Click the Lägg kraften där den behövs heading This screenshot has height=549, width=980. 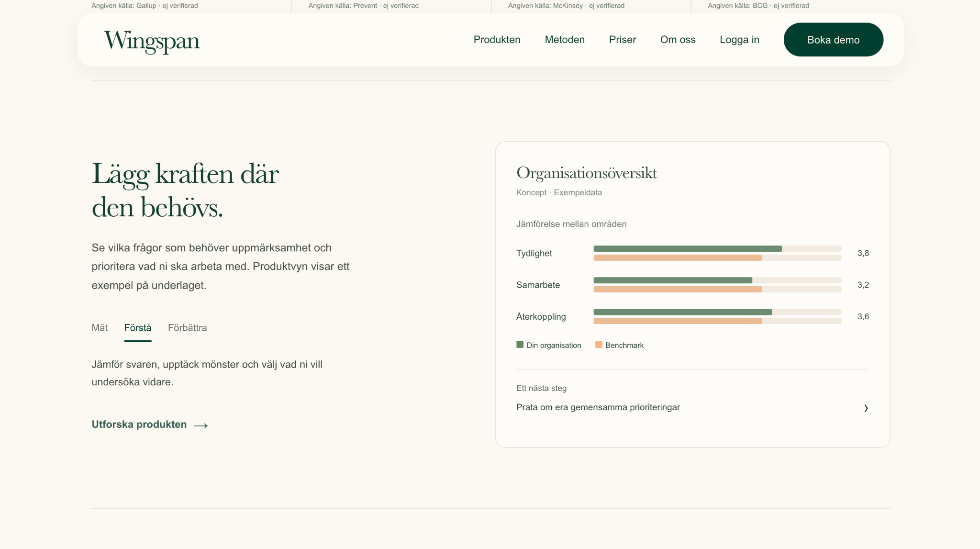[x=185, y=190]
